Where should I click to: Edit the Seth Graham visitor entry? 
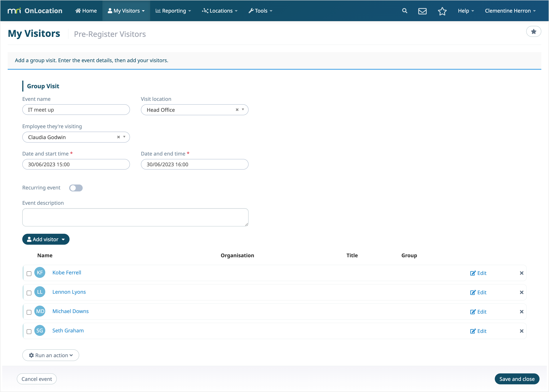[x=478, y=331]
